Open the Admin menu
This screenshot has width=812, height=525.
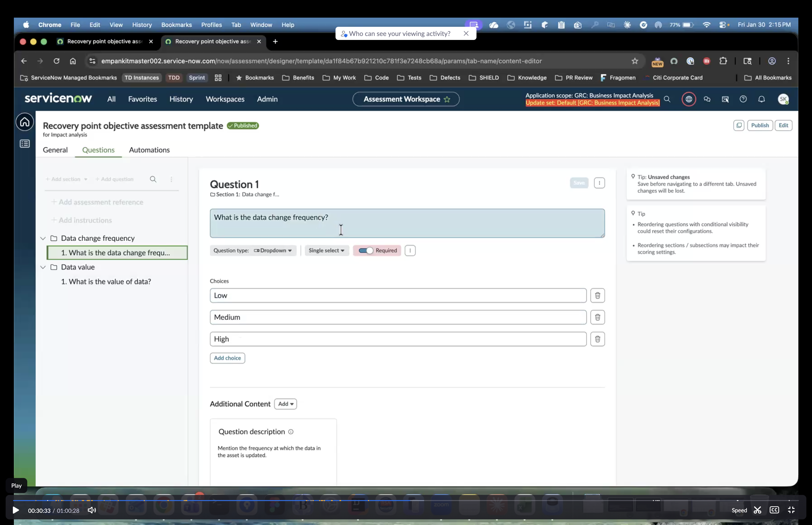[x=267, y=99]
